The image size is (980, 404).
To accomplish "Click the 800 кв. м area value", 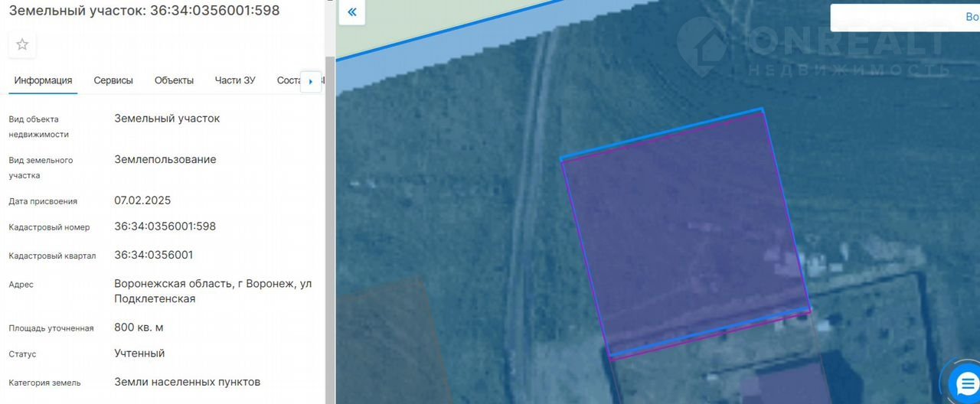I will pos(139,327).
